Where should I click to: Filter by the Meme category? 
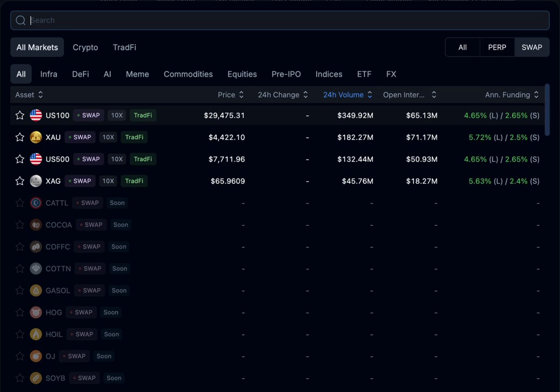tap(137, 74)
